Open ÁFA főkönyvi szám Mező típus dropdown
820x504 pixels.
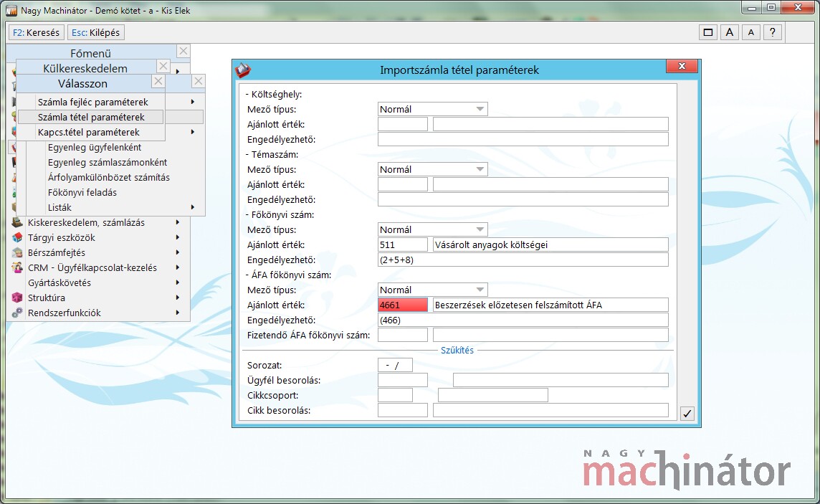(x=432, y=290)
